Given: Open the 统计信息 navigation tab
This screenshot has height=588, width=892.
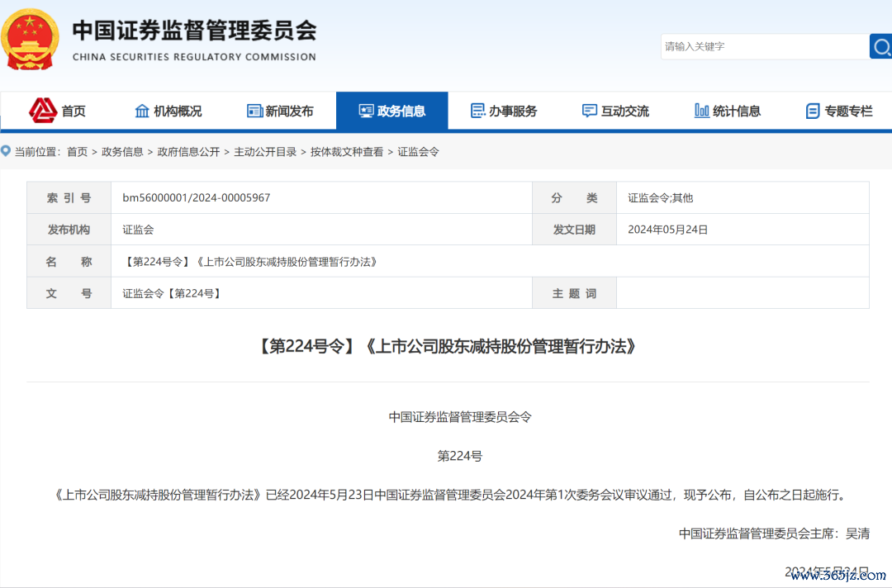Looking at the screenshot, I should point(737,111).
